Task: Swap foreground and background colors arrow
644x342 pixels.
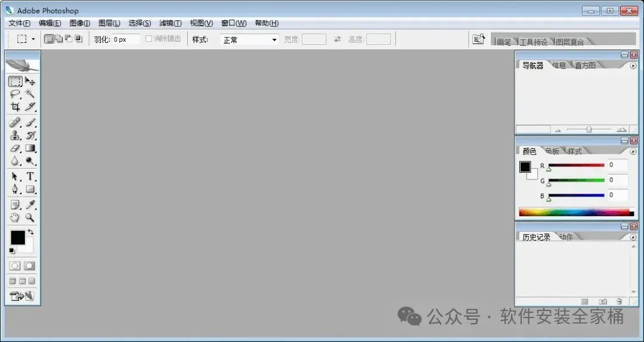Action: [30, 232]
